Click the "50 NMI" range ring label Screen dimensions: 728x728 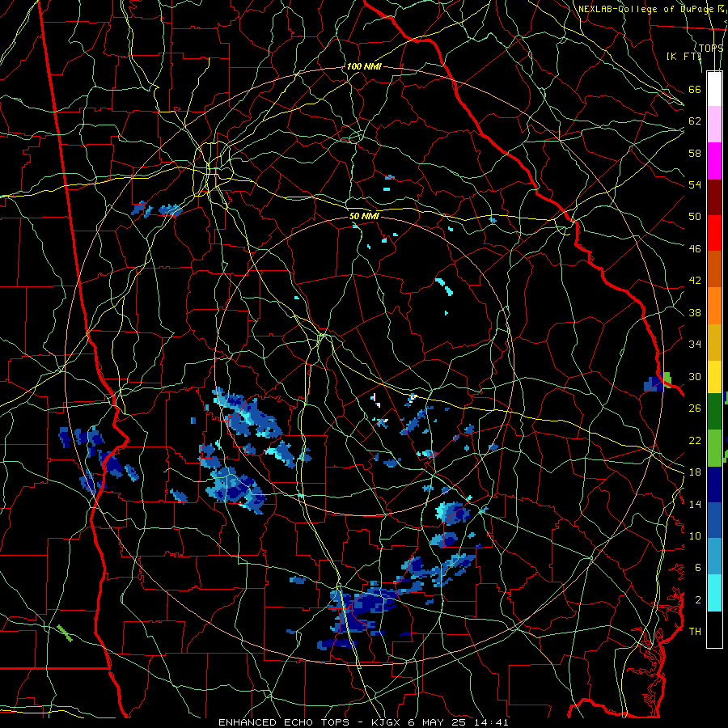pyautogui.click(x=364, y=216)
